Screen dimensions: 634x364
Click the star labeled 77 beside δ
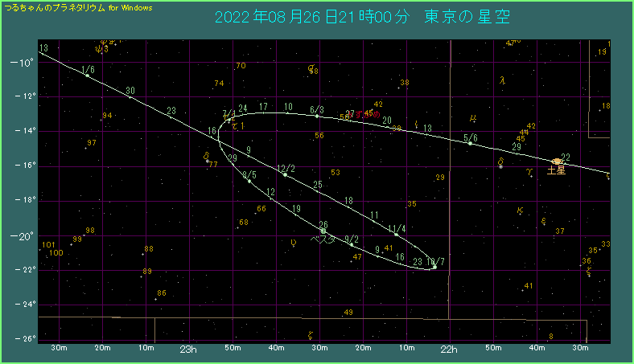pos(213,164)
